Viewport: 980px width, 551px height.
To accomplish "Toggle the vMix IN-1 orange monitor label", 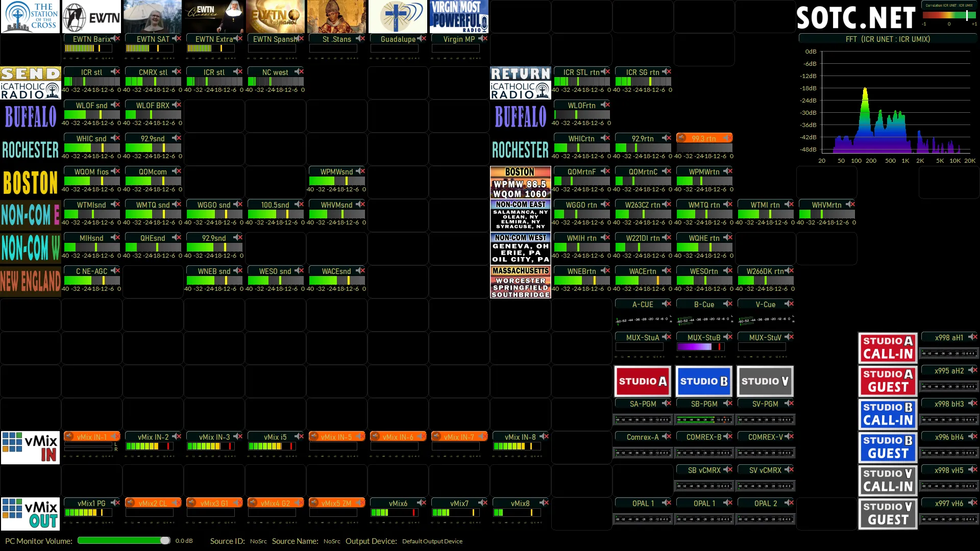I will pos(92,437).
